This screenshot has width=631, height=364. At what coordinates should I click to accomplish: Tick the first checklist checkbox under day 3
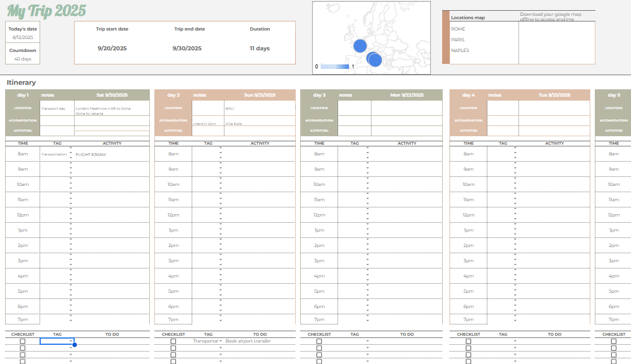pos(319,341)
